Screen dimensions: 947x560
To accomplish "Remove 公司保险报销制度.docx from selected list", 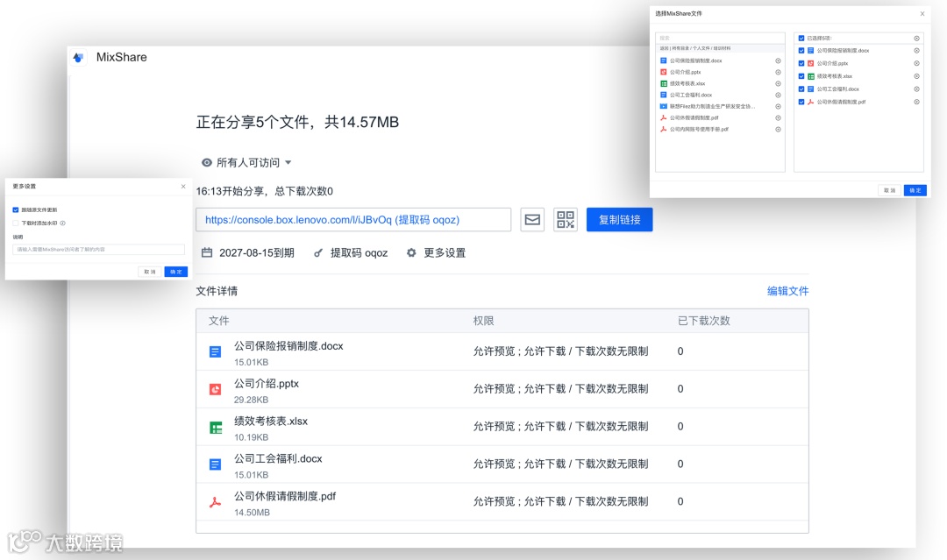I will point(916,51).
